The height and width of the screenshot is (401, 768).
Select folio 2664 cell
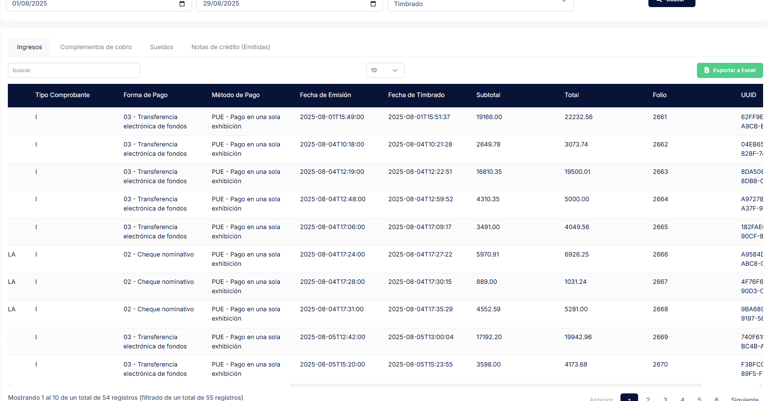click(x=660, y=199)
